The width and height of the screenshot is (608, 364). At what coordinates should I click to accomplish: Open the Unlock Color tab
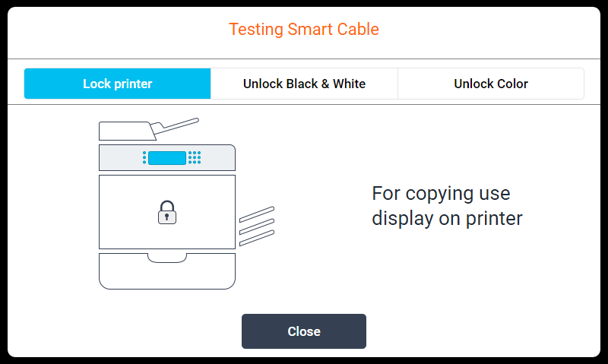(x=490, y=84)
